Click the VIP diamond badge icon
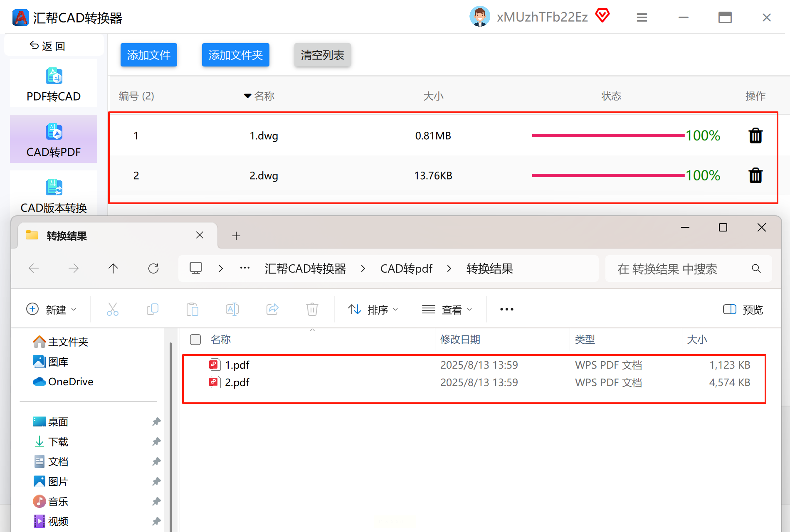Screen dimensions: 790x532 [x=602, y=16]
